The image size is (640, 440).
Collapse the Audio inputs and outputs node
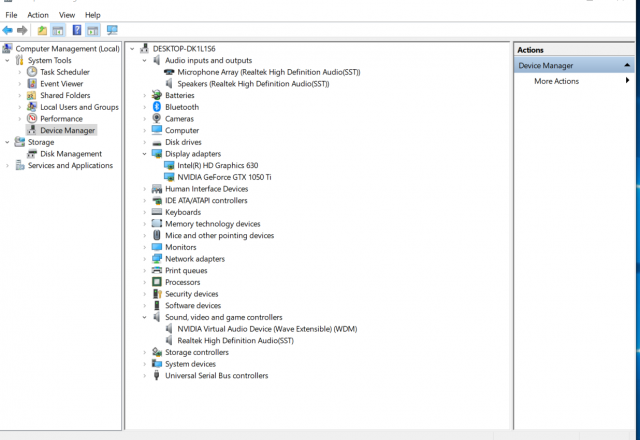click(x=145, y=61)
